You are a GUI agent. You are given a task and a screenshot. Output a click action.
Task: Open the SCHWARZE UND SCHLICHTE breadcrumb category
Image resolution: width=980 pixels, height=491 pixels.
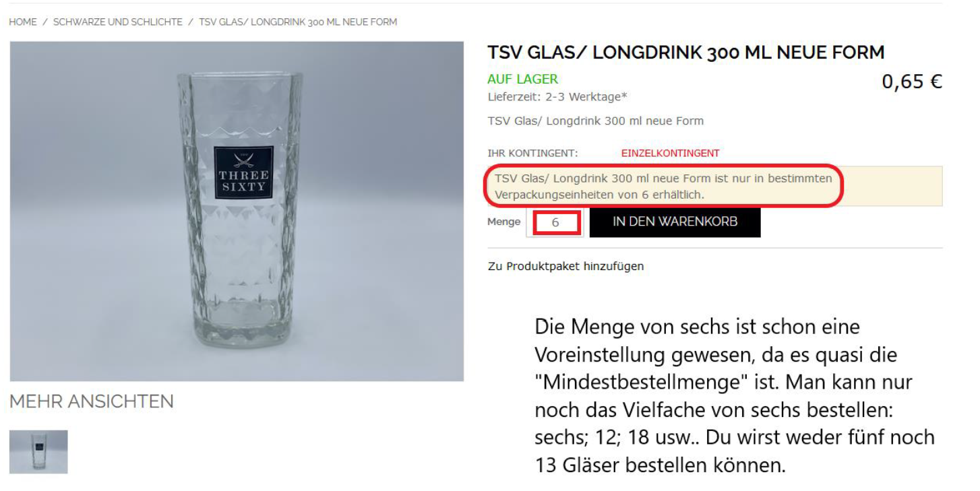[118, 22]
